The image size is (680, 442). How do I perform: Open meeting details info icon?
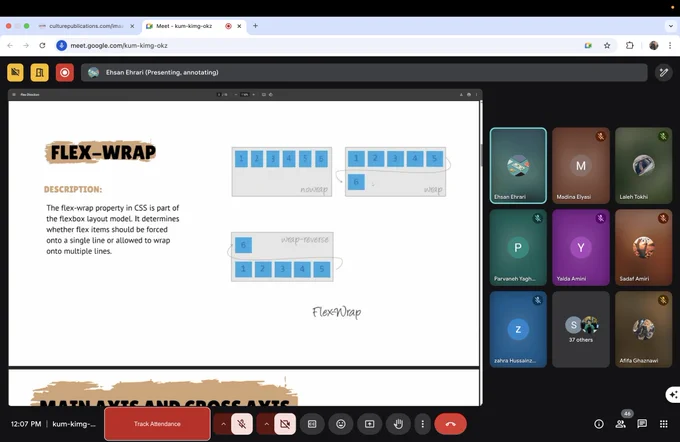coord(598,424)
